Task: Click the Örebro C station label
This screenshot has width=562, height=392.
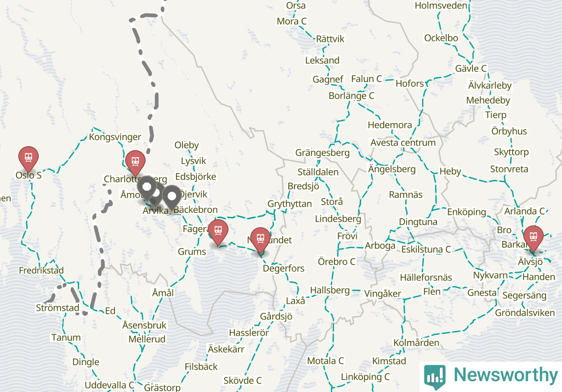Action: click(x=337, y=261)
